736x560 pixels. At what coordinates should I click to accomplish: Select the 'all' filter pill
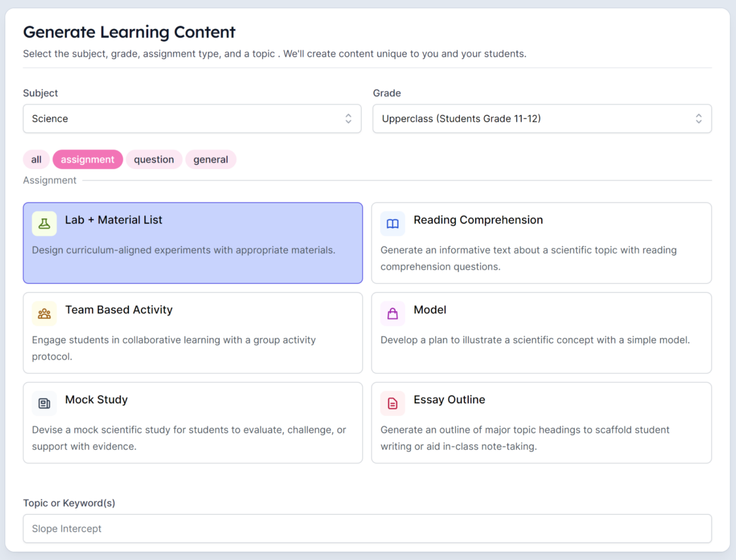(36, 159)
